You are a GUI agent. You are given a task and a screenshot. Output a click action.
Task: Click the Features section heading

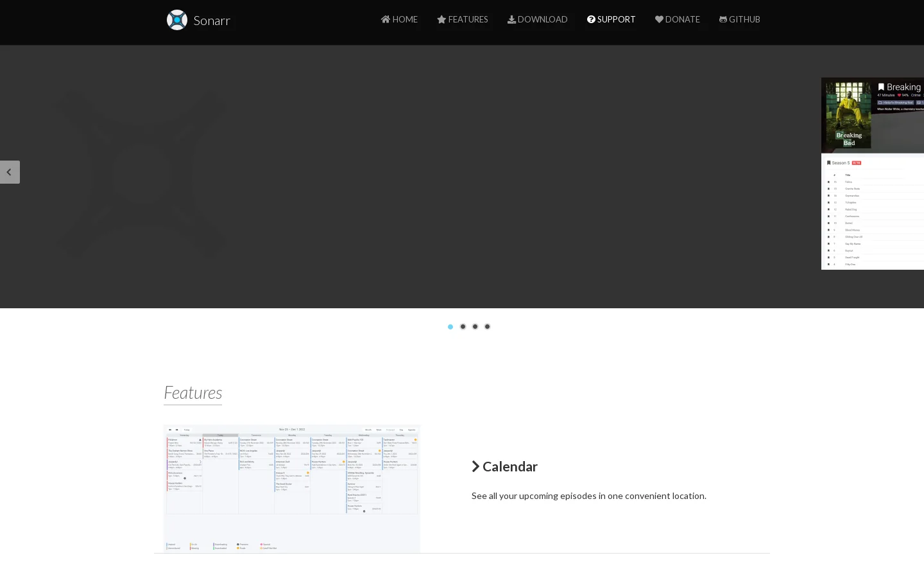pos(193,392)
